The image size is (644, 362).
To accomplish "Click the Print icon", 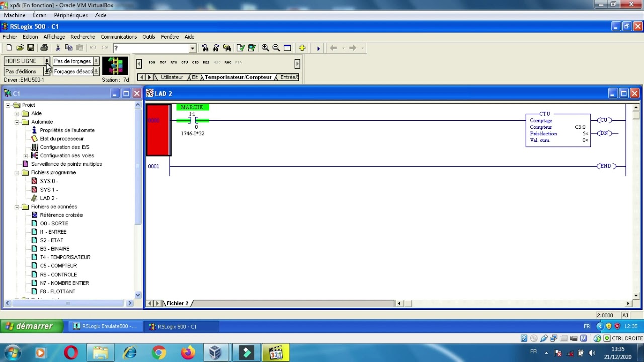I will [44, 48].
